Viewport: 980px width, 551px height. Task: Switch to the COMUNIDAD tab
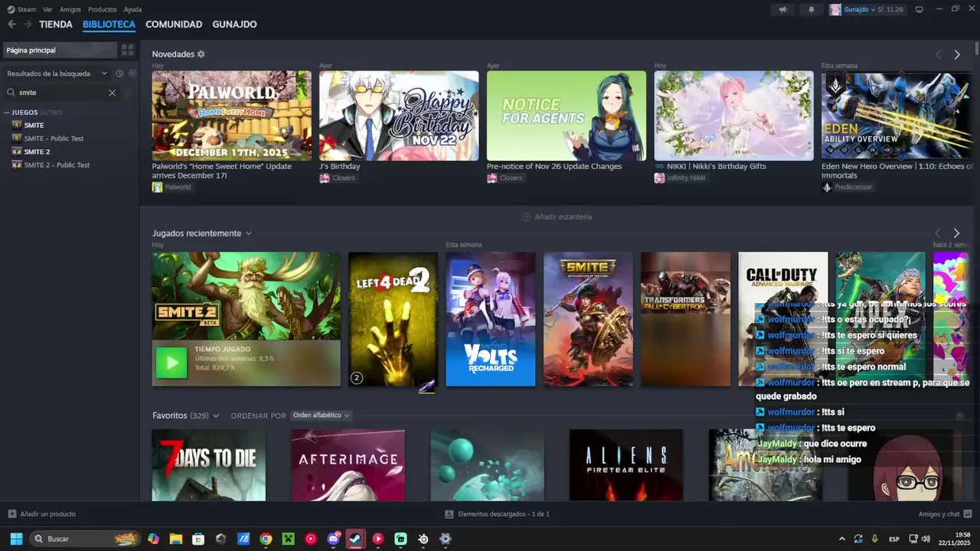coord(174,24)
